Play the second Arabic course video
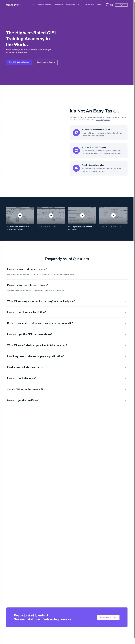The height and width of the screenshot is (644, 135). tap(51, 215)
